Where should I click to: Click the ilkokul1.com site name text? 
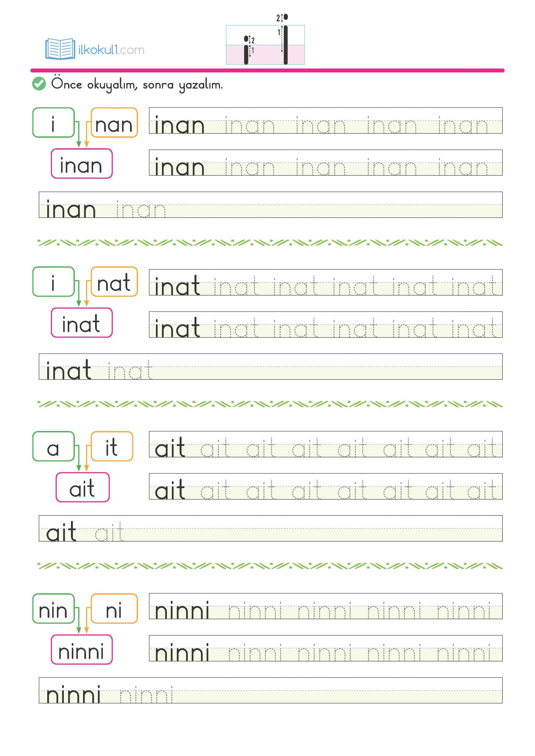tap(111, 50)
